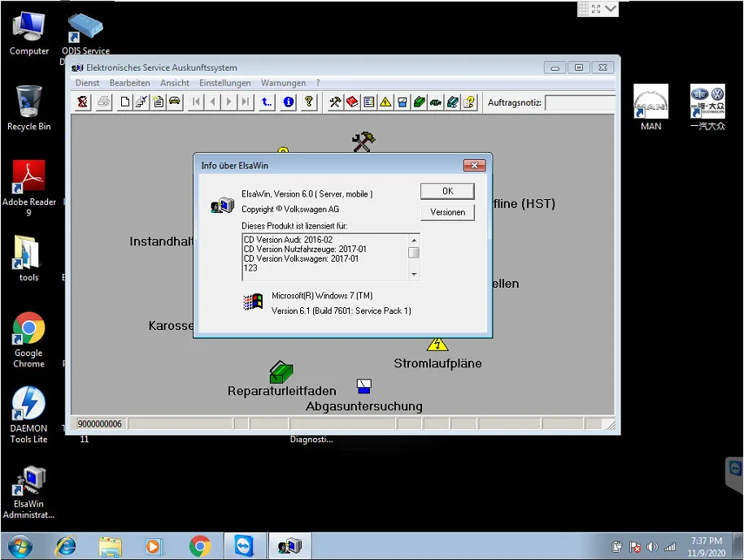Open the Adobe Reader 9 desktop shortcut
Image resolution: width=744 pixels, height=560 pixels.
[28, 189]
